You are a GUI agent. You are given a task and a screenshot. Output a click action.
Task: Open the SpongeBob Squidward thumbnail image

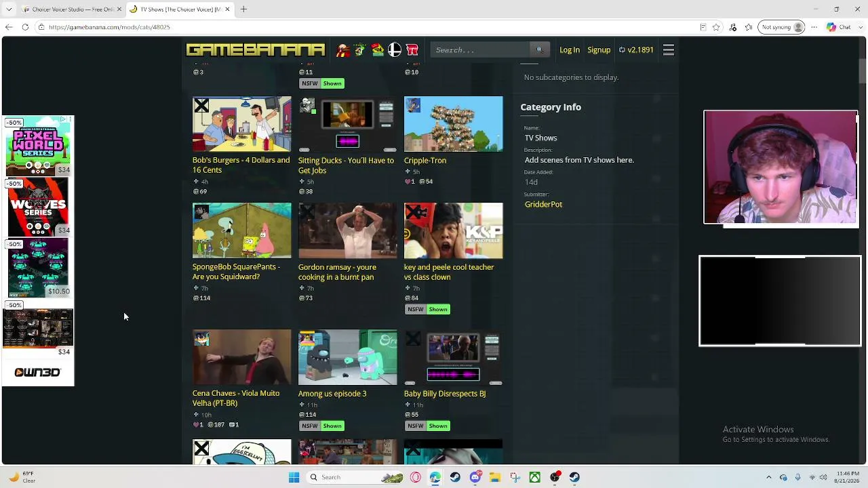coord(242,230)
